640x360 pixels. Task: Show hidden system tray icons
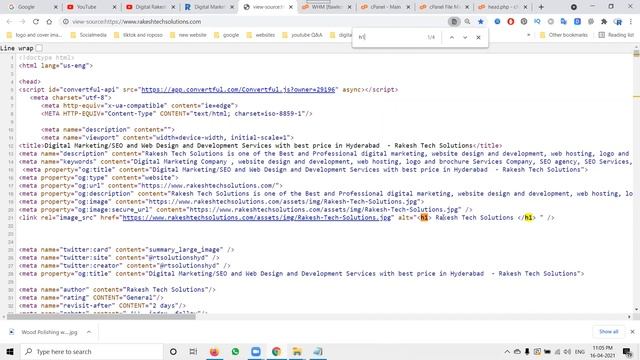pyautogui.click(x=507, y=351)
